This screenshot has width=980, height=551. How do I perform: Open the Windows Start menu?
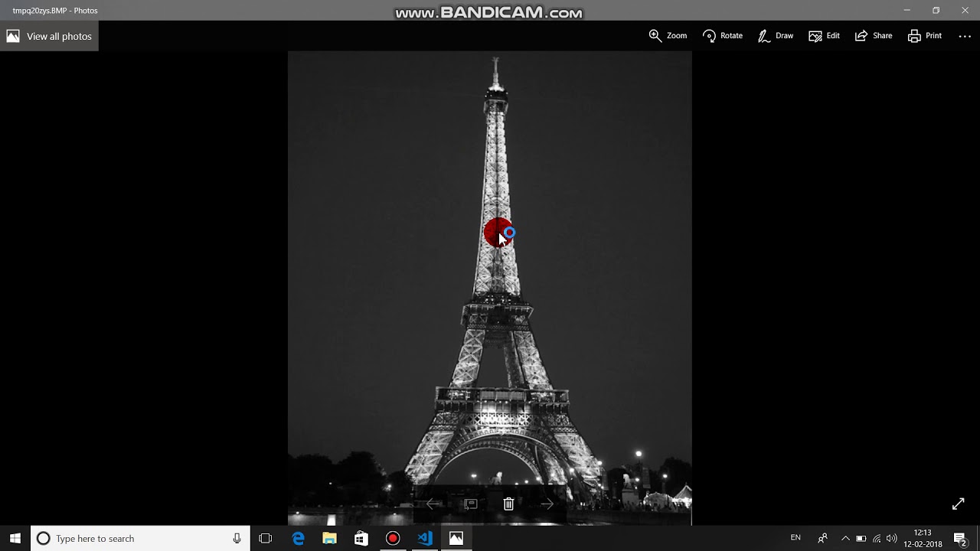pos(15,538)
